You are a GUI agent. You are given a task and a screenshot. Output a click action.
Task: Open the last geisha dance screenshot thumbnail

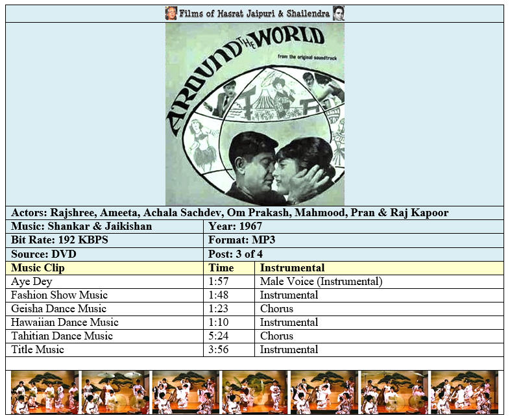click(x=465, y=392)
